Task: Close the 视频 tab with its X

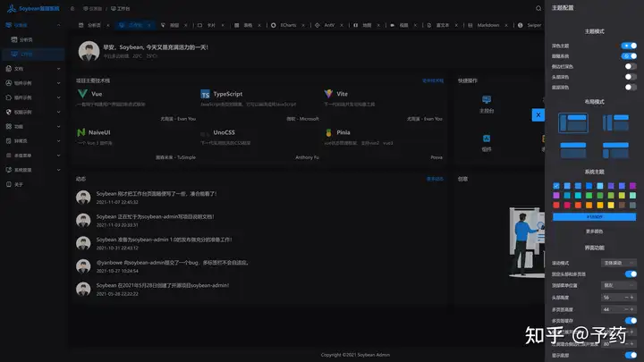Action: point(415,25)
